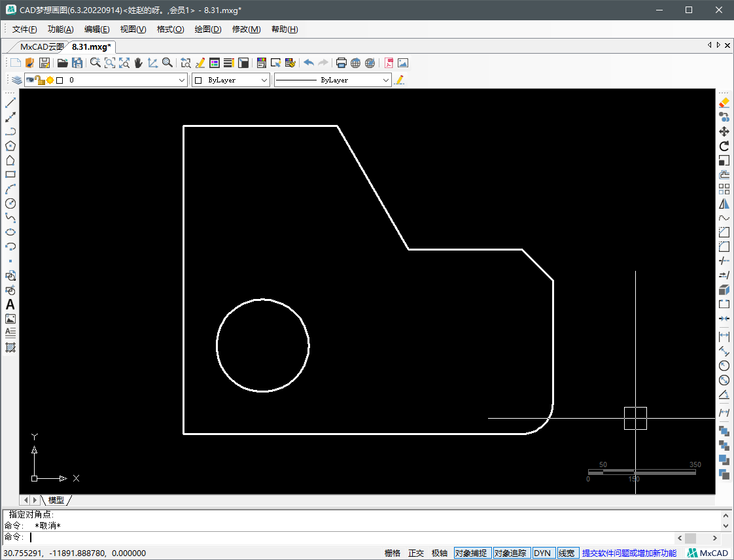Click the Export PDF icon
This screenshot has height=560, width=734.
coord(389,63)
